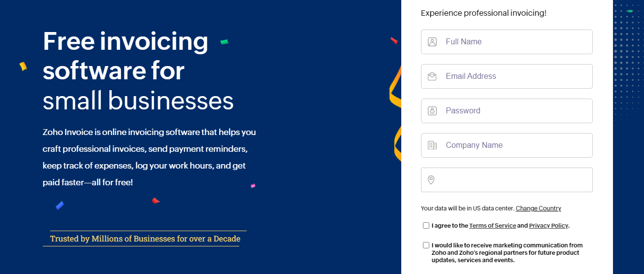Select the Email Address input field
The image size is (644, 274).
[507, 76]
